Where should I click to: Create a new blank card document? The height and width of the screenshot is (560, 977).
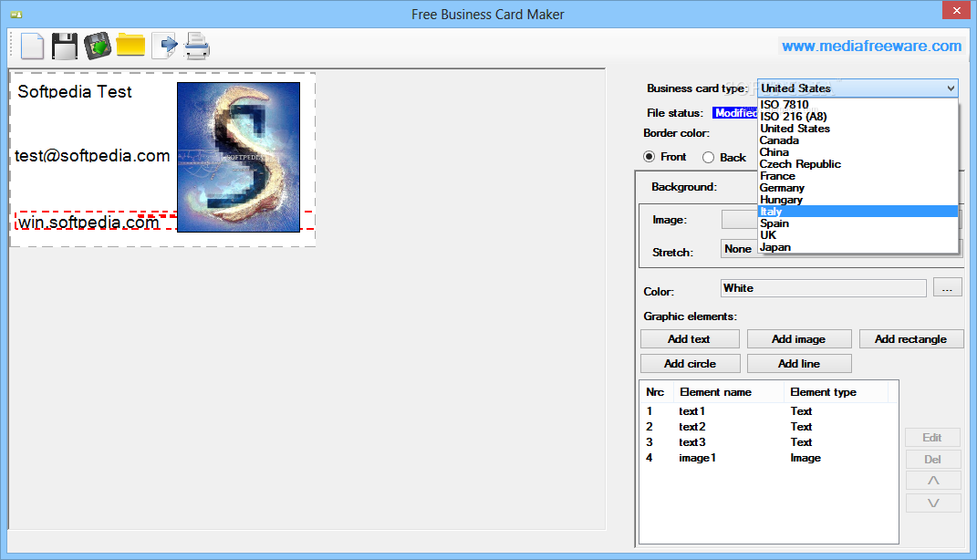point(33,47)
